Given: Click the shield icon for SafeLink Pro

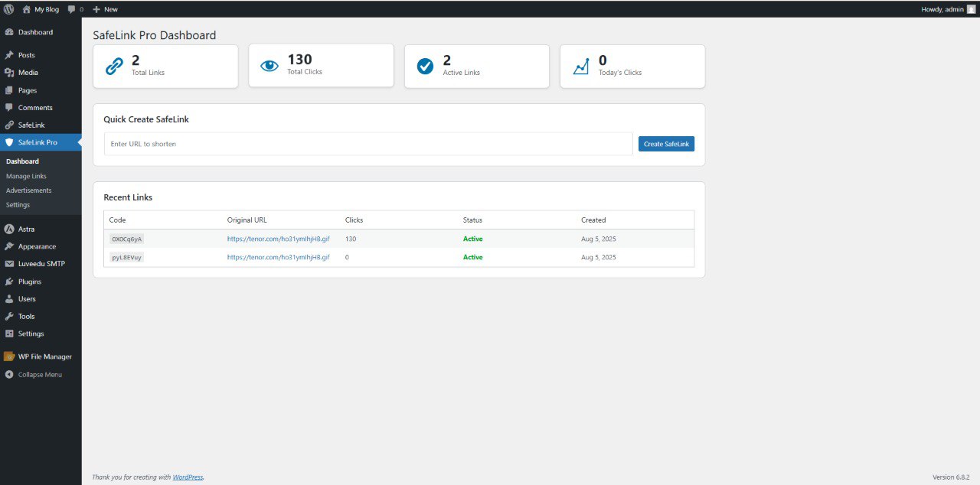Looking at the screenshot, I should coord(9,142).
